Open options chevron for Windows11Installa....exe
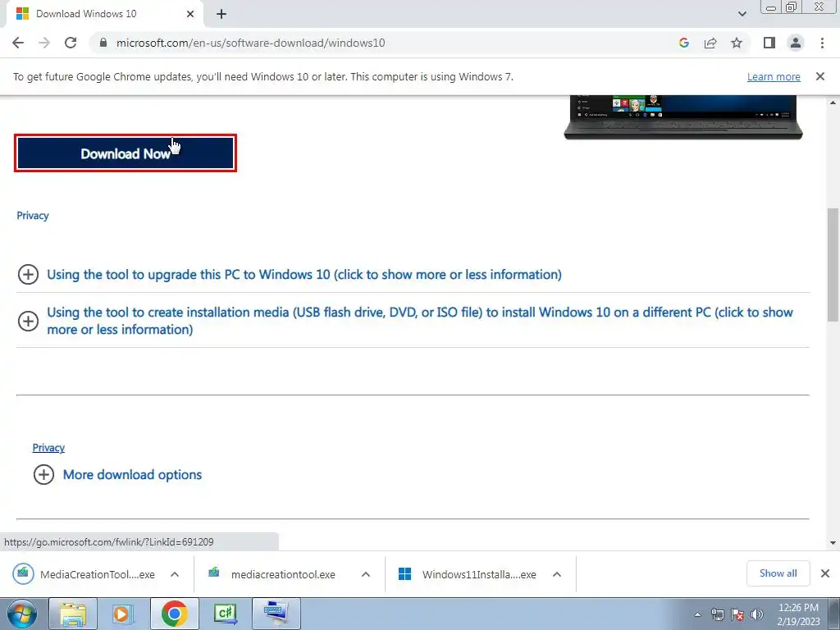This screenshot has height=630, width=840. click(557, 574)
